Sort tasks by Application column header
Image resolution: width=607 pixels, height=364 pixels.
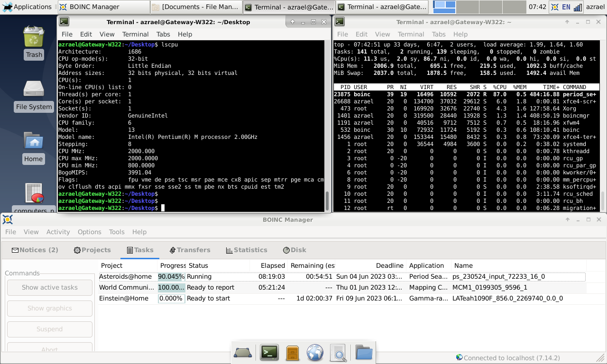[428, 265]
